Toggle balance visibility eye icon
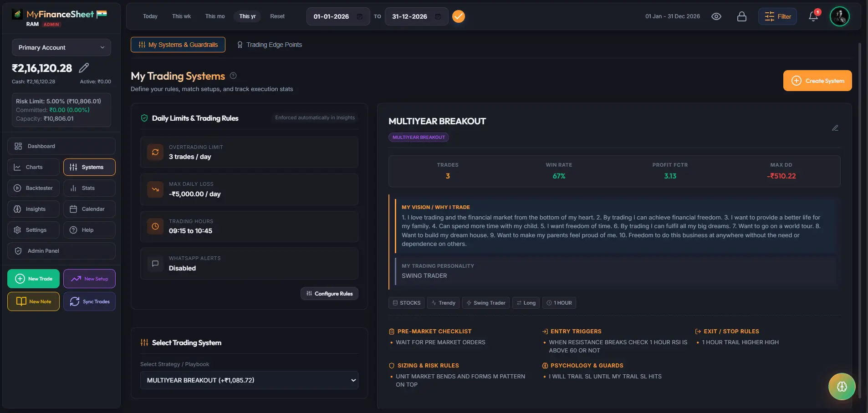The height and width of the screenshot is (413, 868). pyautogui.click(x=716, y=16)
